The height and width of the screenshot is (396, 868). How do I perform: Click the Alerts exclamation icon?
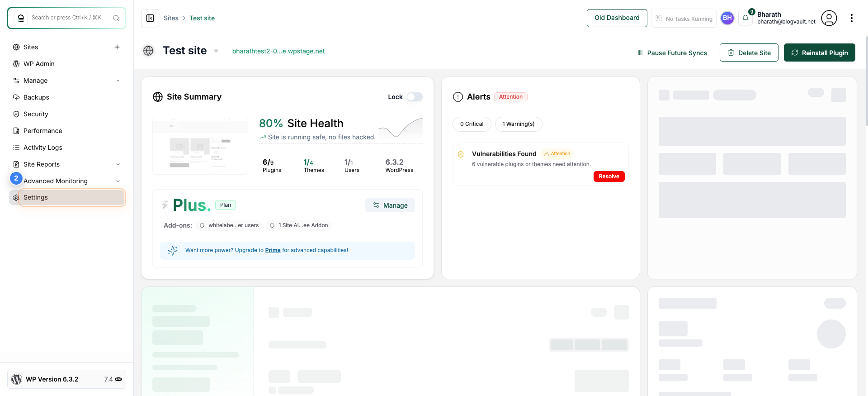pos(458,97)
